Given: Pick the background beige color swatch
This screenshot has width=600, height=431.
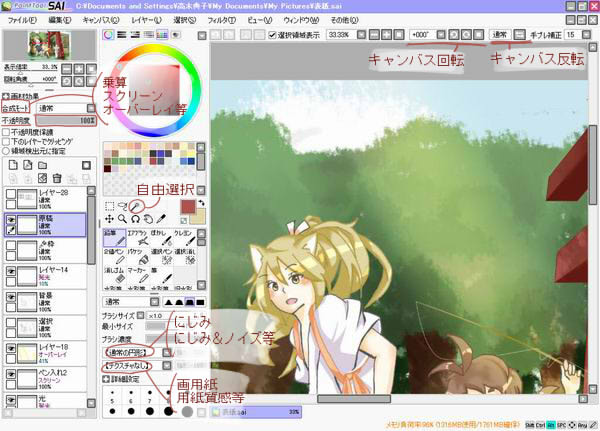Looking at the screenshot, I should 199,217.
